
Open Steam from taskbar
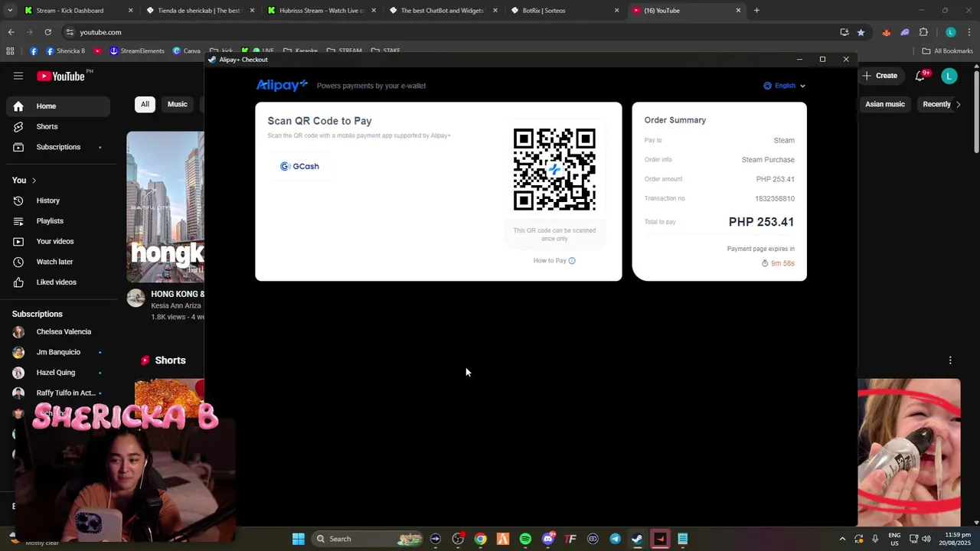(637, 539)
